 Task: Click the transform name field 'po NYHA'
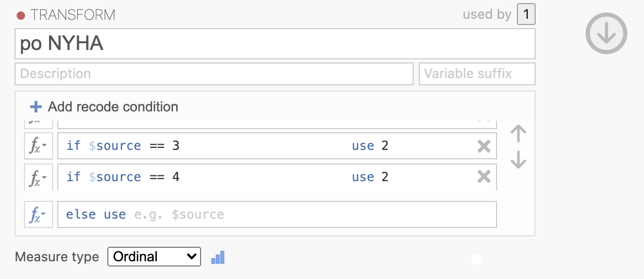(275, 44)
